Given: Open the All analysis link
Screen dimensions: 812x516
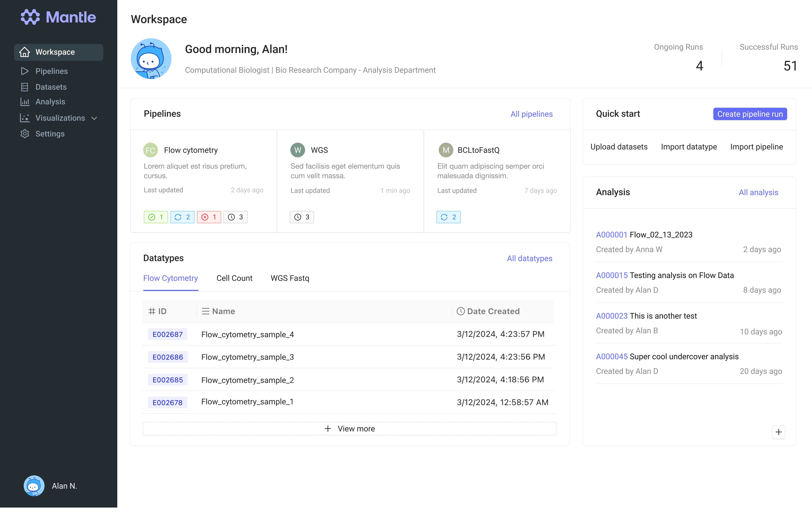Looking at the screenshot, I should click(758, 193).
